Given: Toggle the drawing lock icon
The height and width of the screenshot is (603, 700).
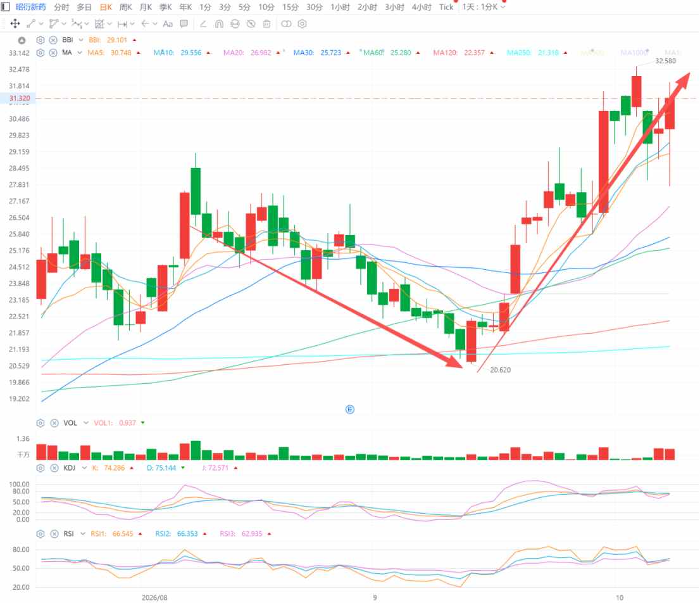Looking at the screenshot, I should pos(235,23).
